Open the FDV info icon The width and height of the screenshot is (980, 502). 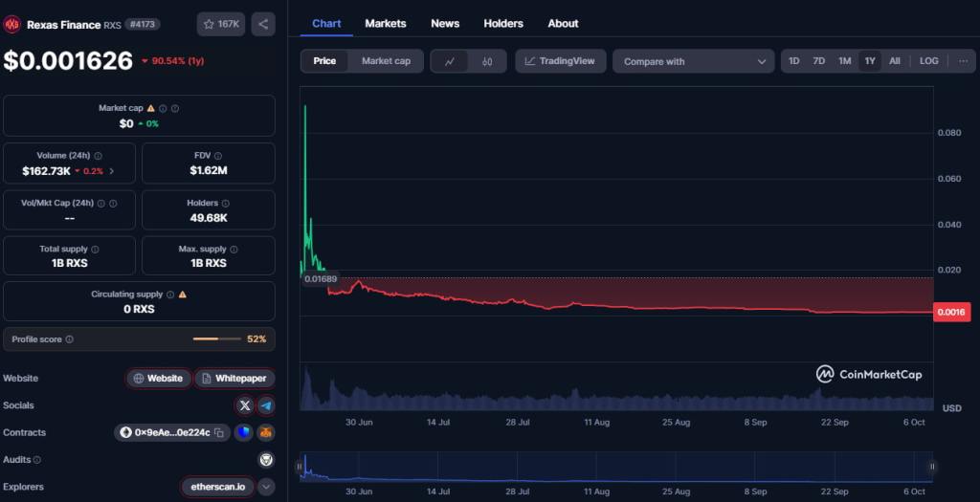pyautogui.click(x=218, y=156)
